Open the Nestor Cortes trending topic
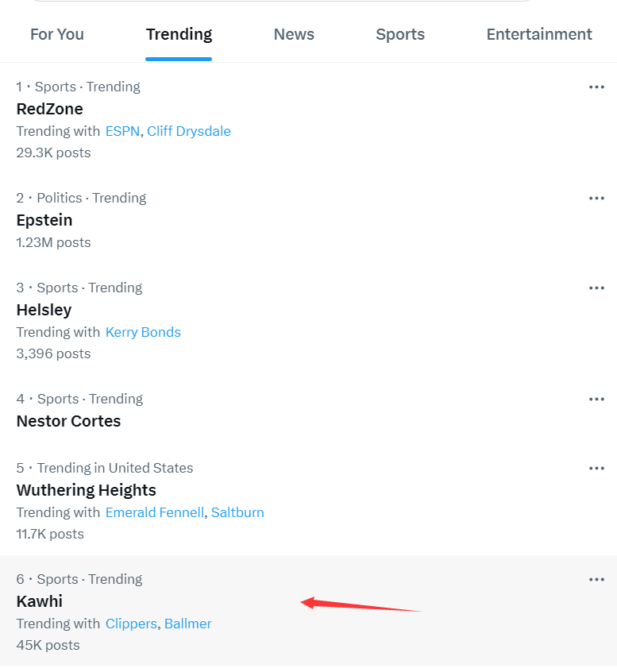Viewport: 617px width, 672px height. [69, 421]
